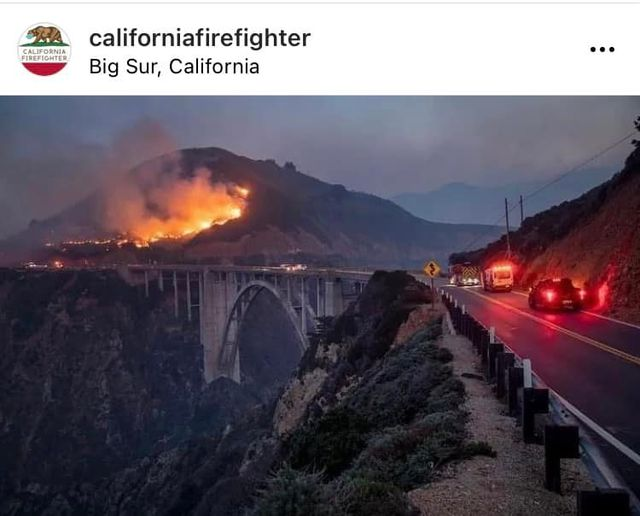640x516 pixels.
Task: Click the bear emblem in profile logo
Action: coord(44,35)
